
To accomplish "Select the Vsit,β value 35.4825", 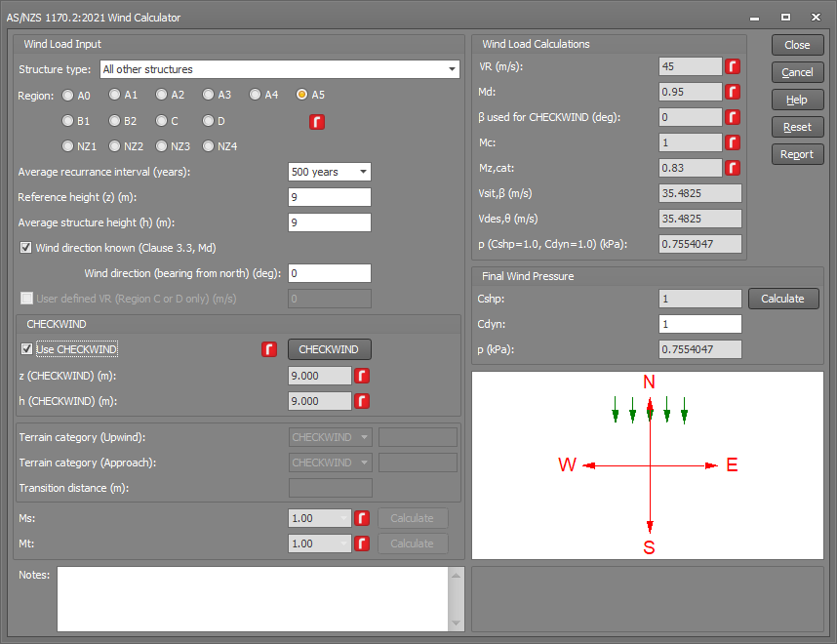I will 699,193.
